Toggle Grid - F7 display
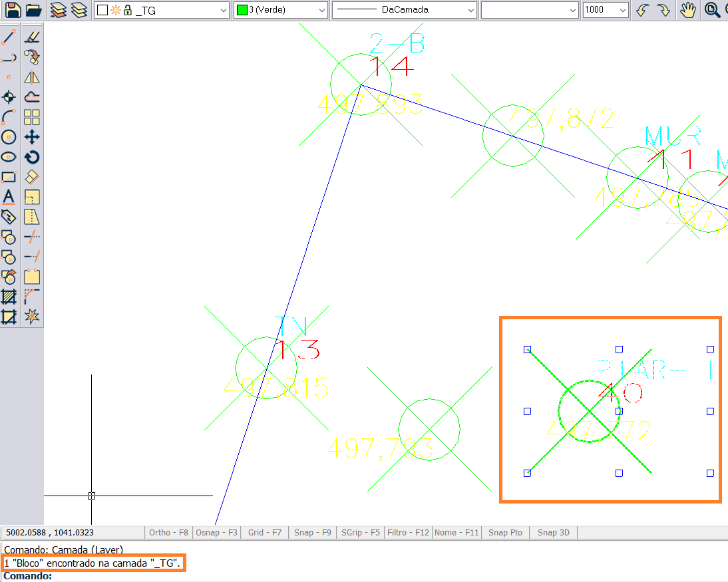The height and width of the screenshot is (582, 728). coord(265,532)
